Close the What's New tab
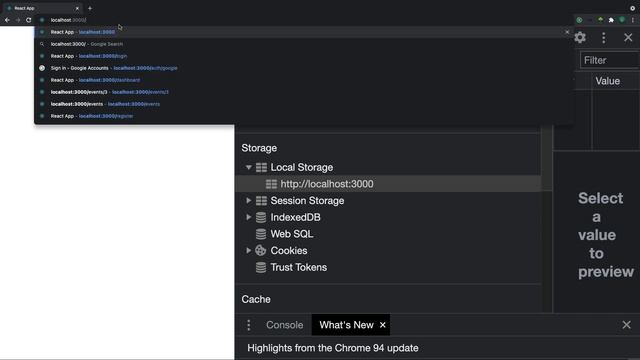The image size is (640, 360). point(382,325)
